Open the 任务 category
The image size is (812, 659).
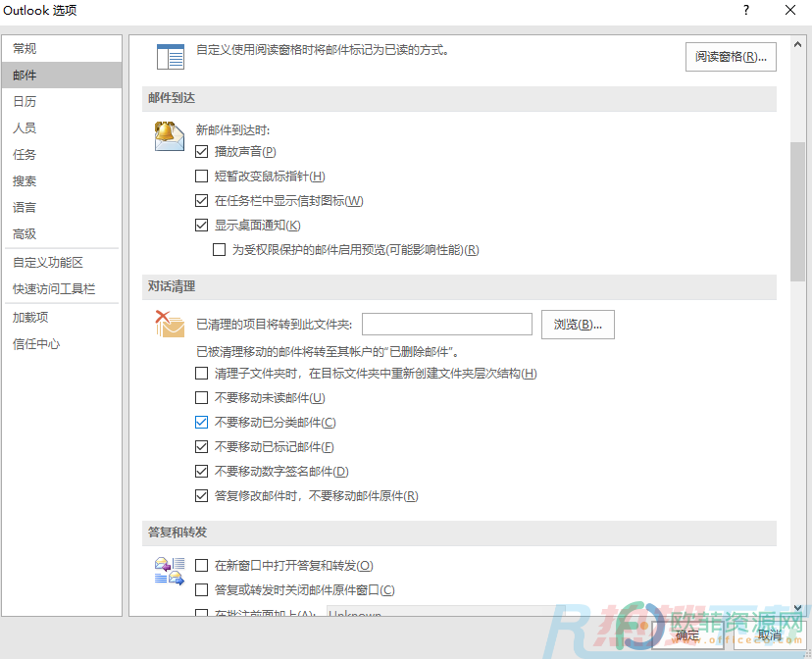[x=62, y=154]
